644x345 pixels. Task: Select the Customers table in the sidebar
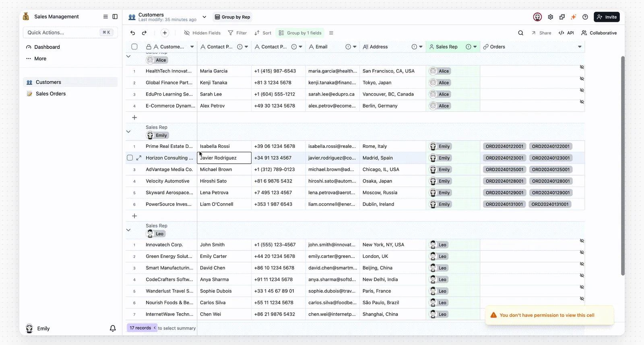click(x=70, y=82)
